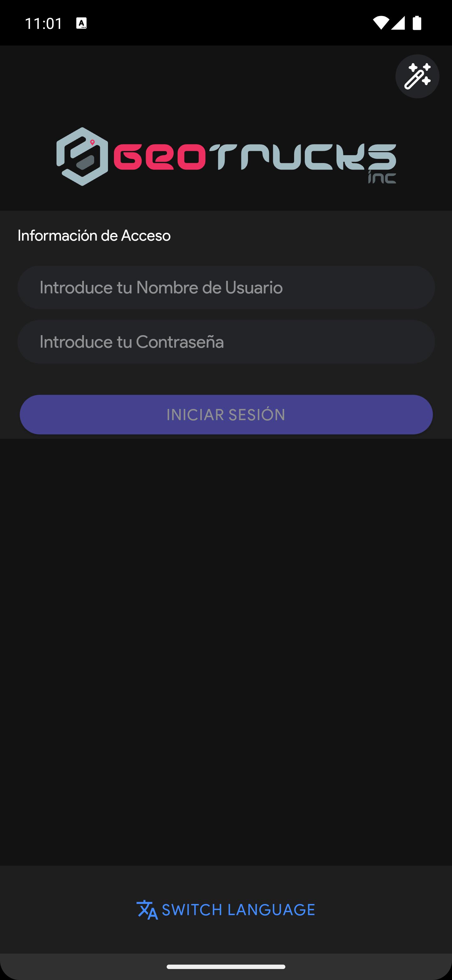Tap the magic wand icon button
Image resolution: width=452 pixels, height=980 pixels.
click(x=417, y=76)
